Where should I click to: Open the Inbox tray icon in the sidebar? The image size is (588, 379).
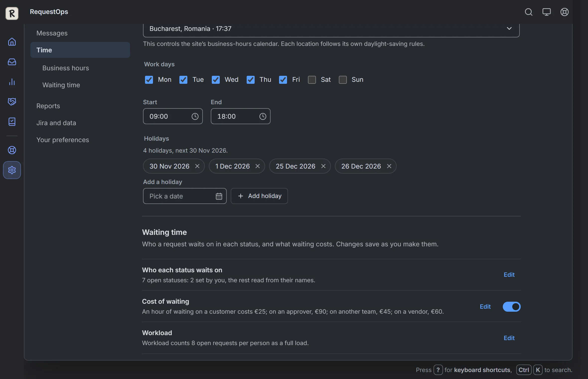12,62
